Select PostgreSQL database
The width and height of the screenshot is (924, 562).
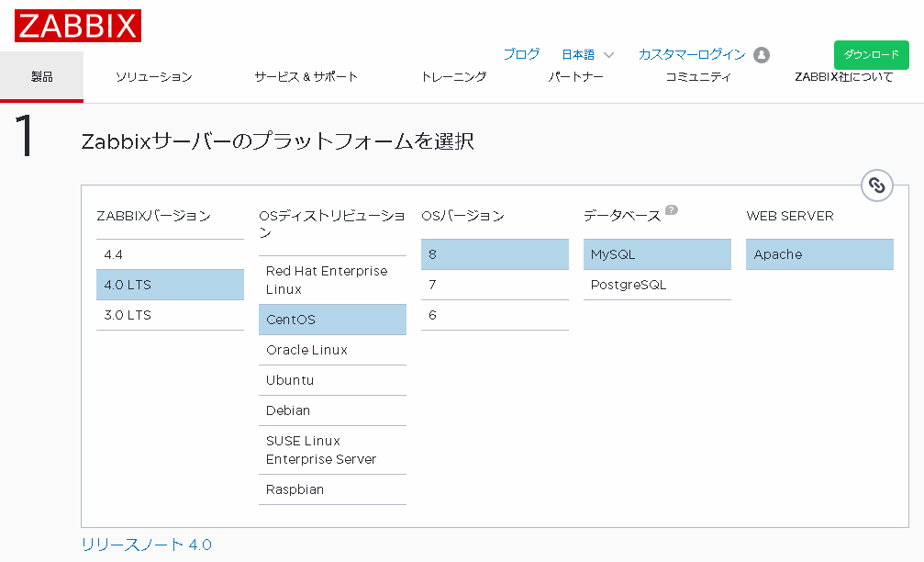pyautogui.click(x=657, y=285)
